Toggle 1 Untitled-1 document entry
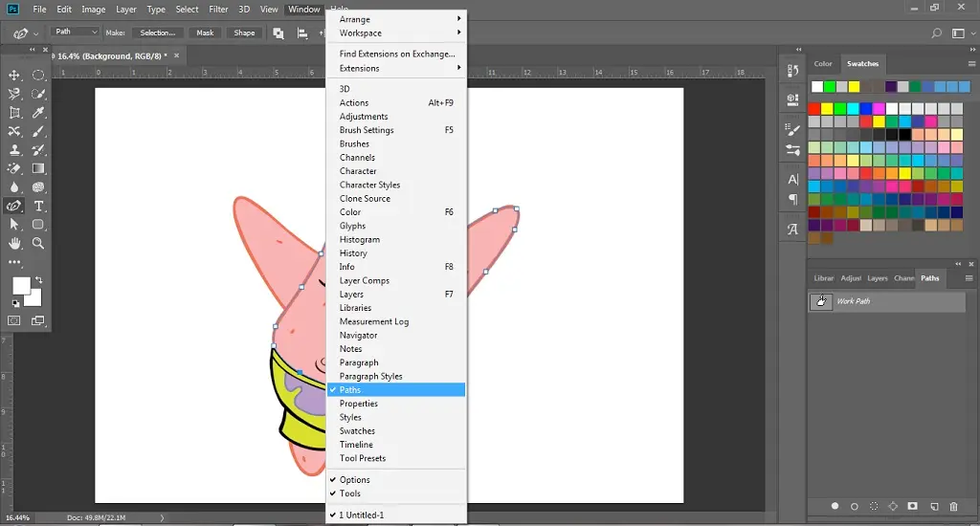The height and width of the screenshot is (526, 980). (x=396, y=515)
